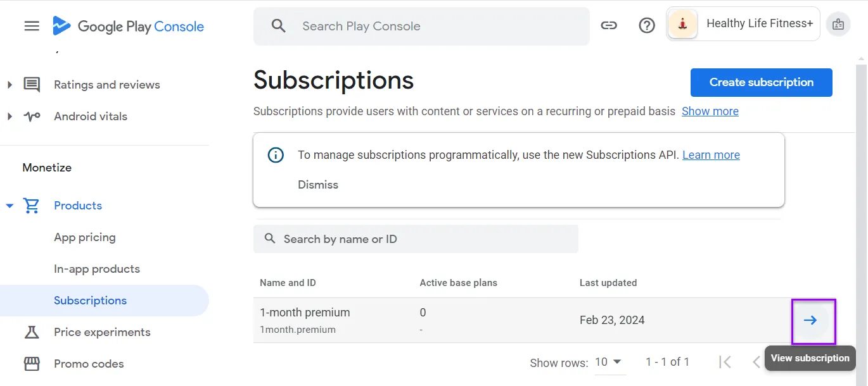Click the link icon in the top bar

tap(609, 25)
